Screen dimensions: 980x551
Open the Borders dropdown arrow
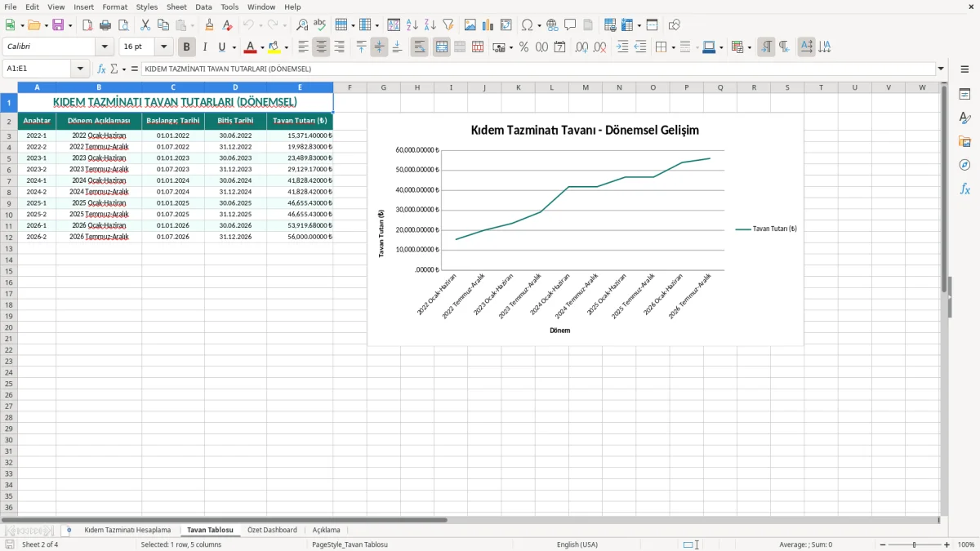[673, 47]
